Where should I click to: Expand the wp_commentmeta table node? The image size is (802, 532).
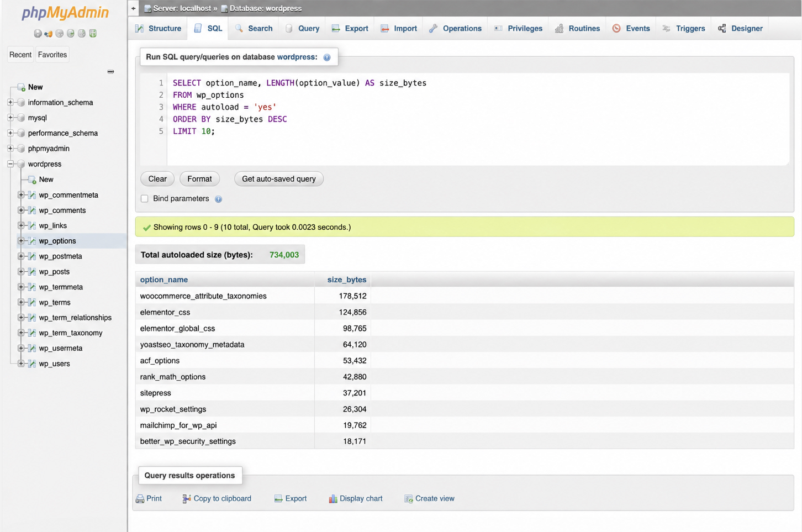pos(21,195)
